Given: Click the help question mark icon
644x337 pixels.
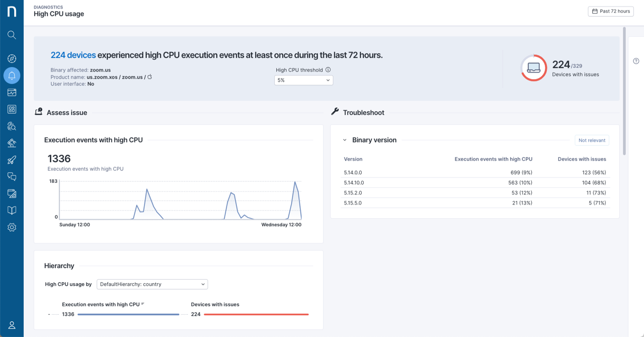Looking at the screenshot, I should pos(636,61).
